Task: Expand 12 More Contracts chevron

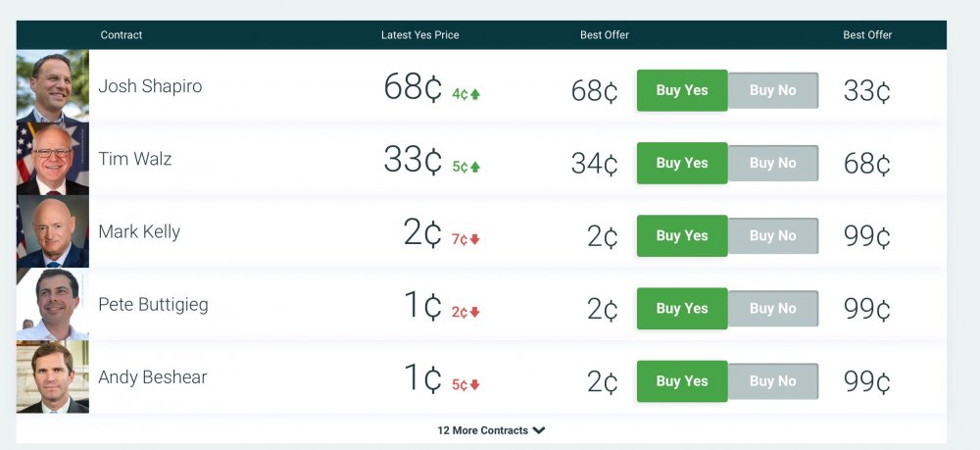Action: point(539,430)
